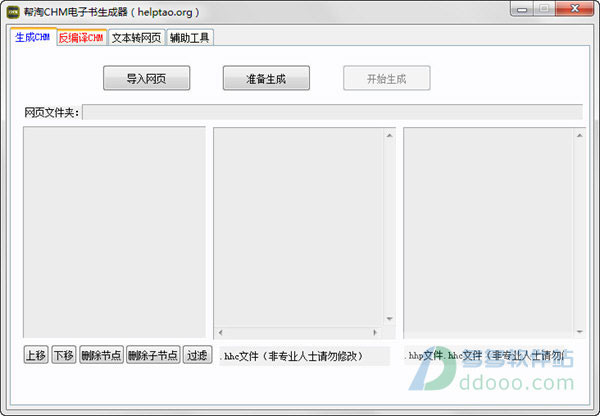Click the CHM app icon in title bar
The height and width of the screenshot is (416, 600).
13,12
